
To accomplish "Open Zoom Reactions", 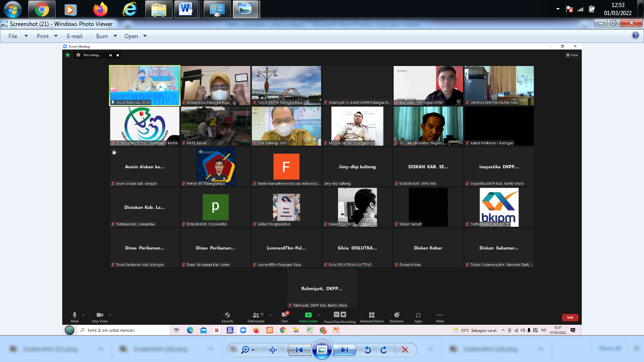I will coord(396,317).
